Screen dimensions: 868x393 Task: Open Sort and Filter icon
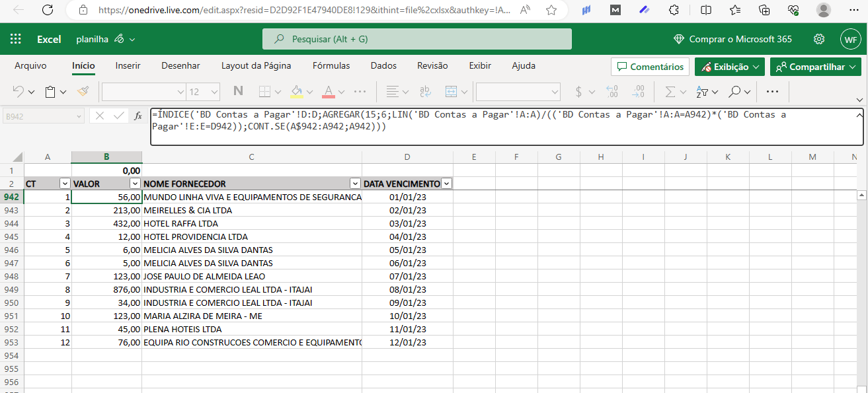pos(702,91)
